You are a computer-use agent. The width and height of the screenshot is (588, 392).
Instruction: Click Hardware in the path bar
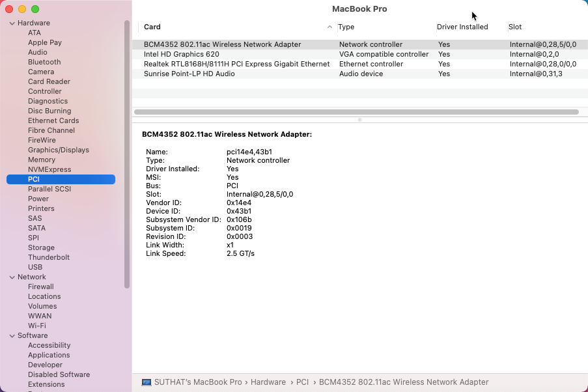268,382
